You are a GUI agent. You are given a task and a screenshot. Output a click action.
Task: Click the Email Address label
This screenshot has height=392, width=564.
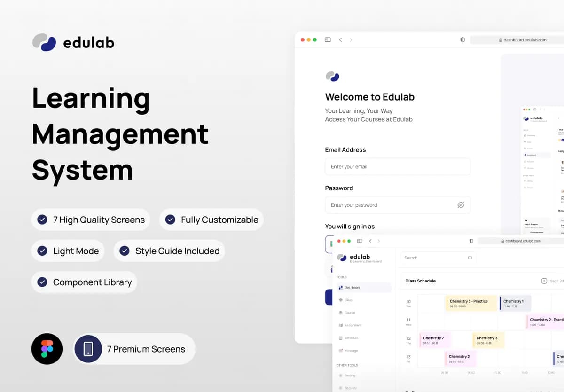coord(345,150)
